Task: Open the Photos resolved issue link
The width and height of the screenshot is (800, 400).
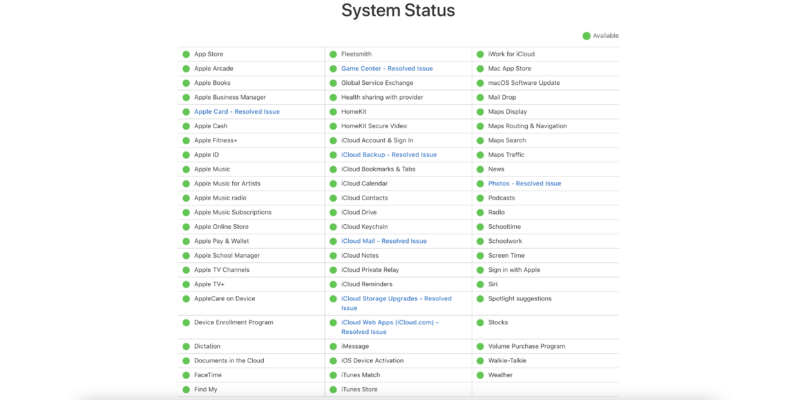Action: [x=524, y=183]
